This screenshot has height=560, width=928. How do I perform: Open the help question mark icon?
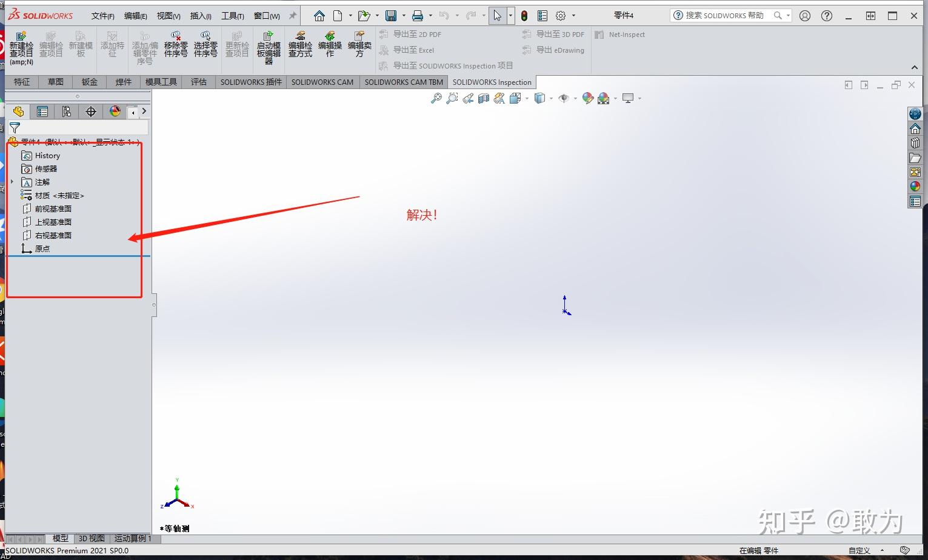coord(827,16)
